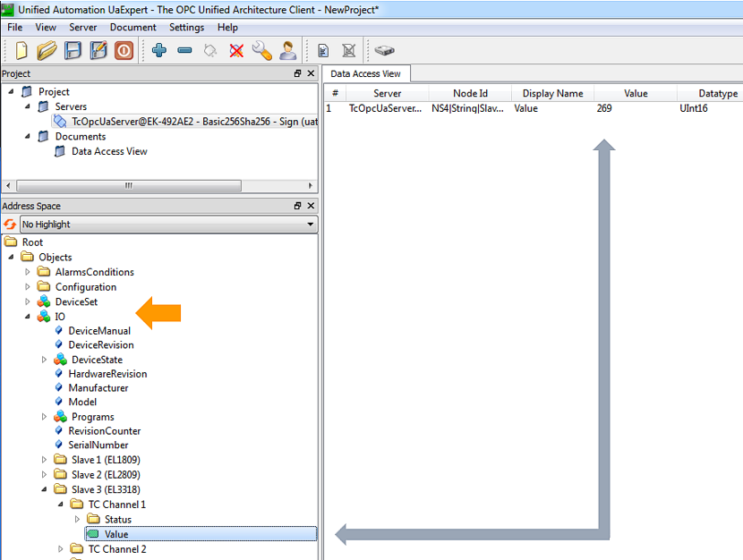This screenshot has height=560, width=743.
Task: Sort by the Value column header
Action: pyautogui.click(x=636, y=93)
